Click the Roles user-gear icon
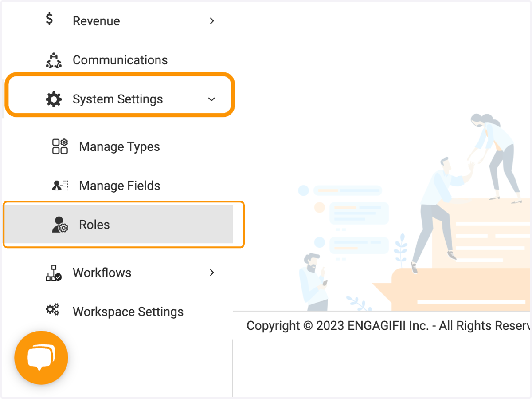Viewport: 532px width, 399px height. [60, 225]
